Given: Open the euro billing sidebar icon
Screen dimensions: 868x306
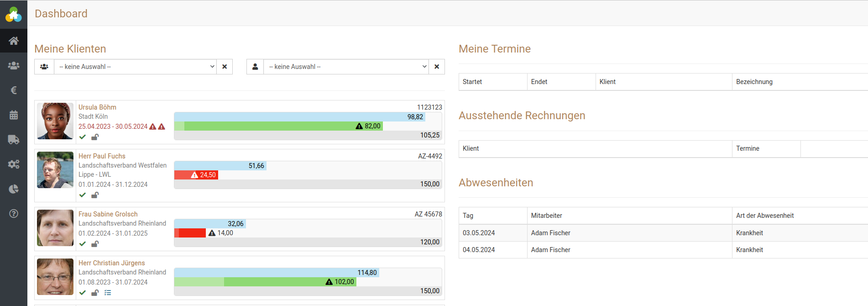Looking at the screenshot, I should click(x=14, y=90).
